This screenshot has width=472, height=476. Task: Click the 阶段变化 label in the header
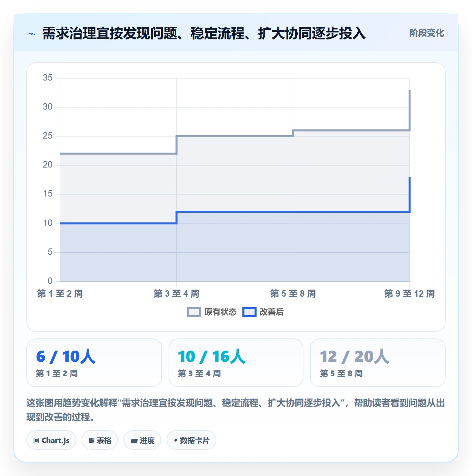(x=426, y=33)
